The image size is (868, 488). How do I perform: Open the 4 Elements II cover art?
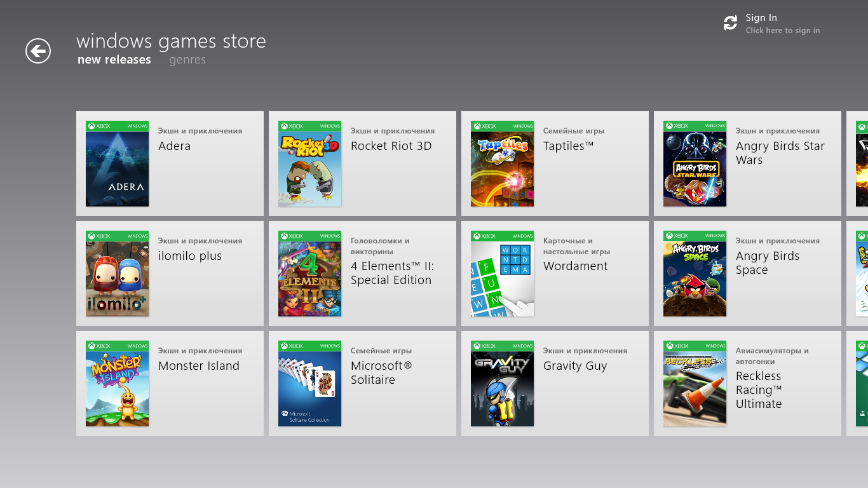click(310, 274)
